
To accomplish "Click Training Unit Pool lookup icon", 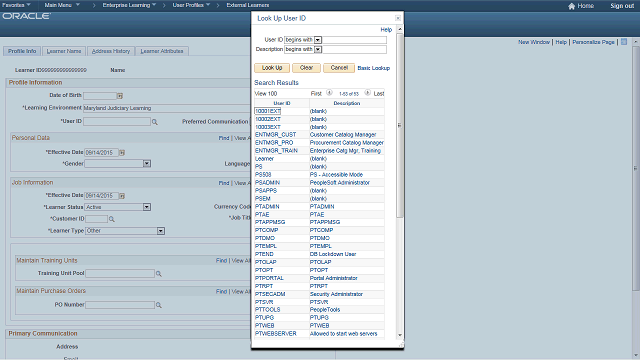I will pyautogui.click(x=159, y=273).
